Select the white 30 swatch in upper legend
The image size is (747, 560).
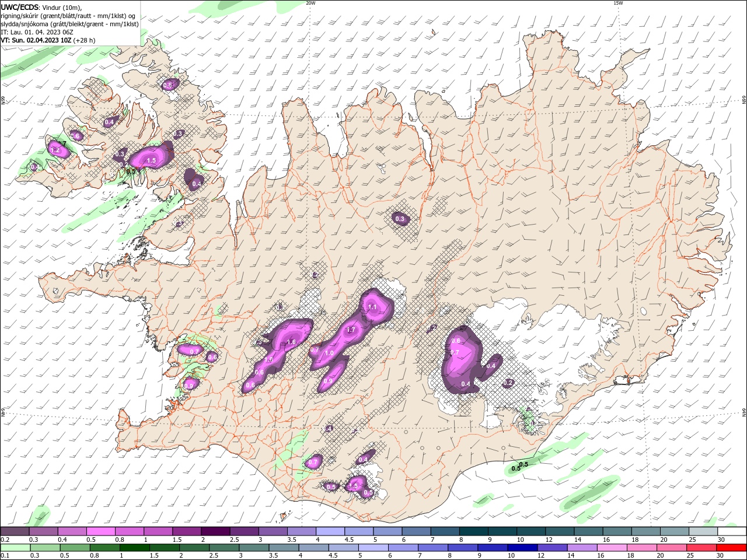coord(732,531)
